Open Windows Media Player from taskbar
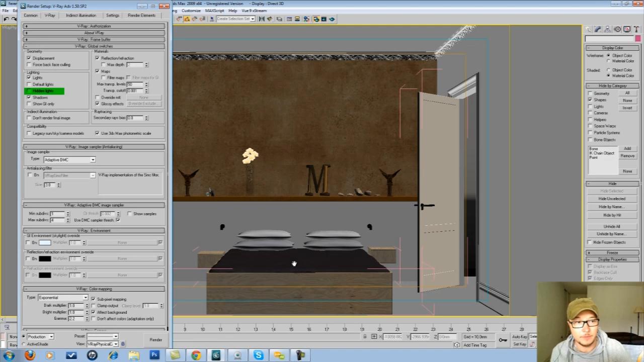The width and height of the screenshot is (644, 362). tap(49, 355)
